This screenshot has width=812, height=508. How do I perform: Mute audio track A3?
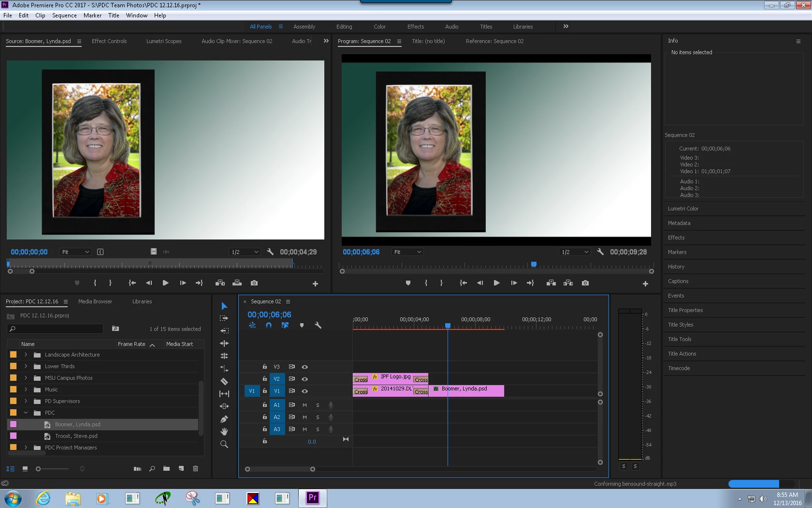pyautogui.click(x=304, y=429)
